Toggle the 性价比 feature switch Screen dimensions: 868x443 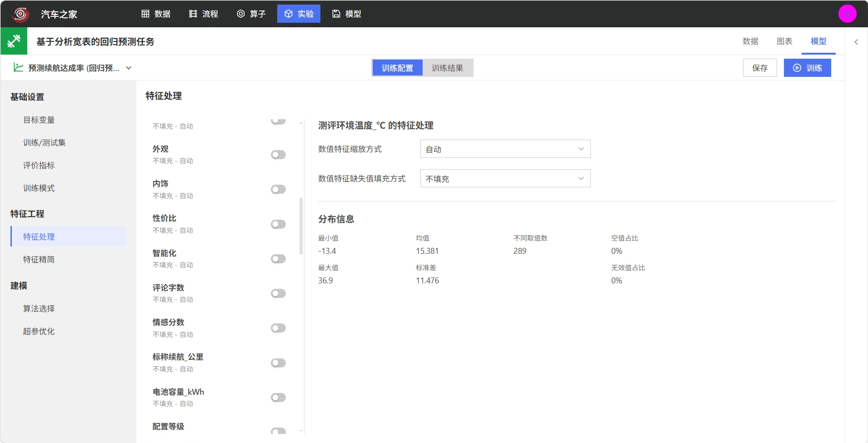278,224
